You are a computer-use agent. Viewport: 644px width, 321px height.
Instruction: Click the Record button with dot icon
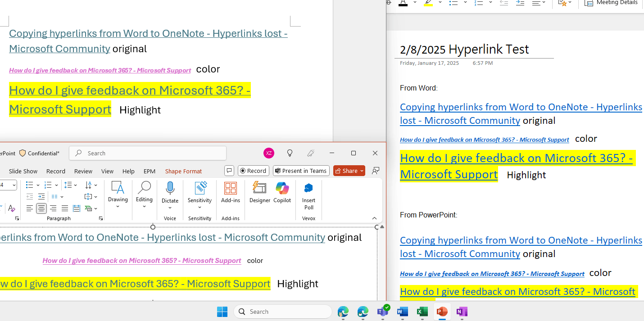(x=254, y=171)
